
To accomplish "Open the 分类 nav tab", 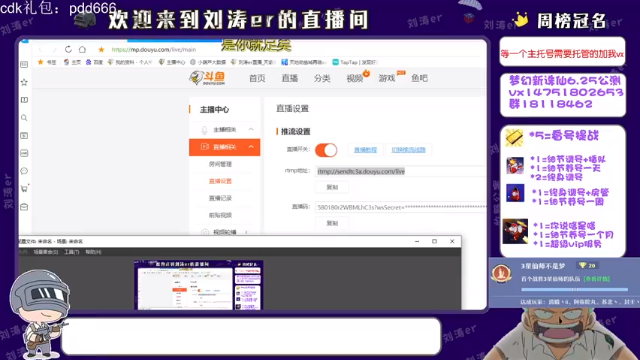I will pyautogui.click(x=322, y=78).
